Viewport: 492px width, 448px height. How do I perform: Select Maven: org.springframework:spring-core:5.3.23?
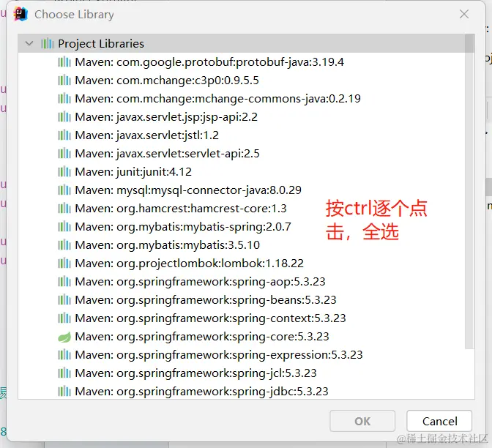(x=202, y=337)
